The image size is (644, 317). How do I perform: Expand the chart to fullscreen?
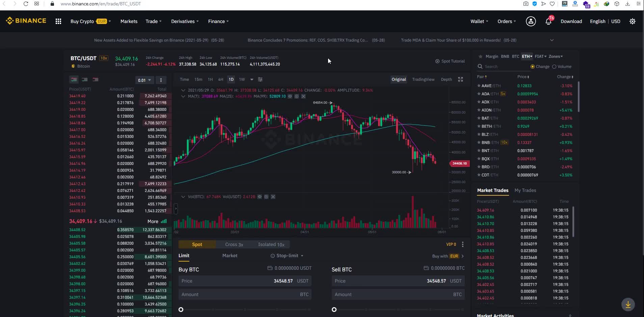(x=460, y=79)
